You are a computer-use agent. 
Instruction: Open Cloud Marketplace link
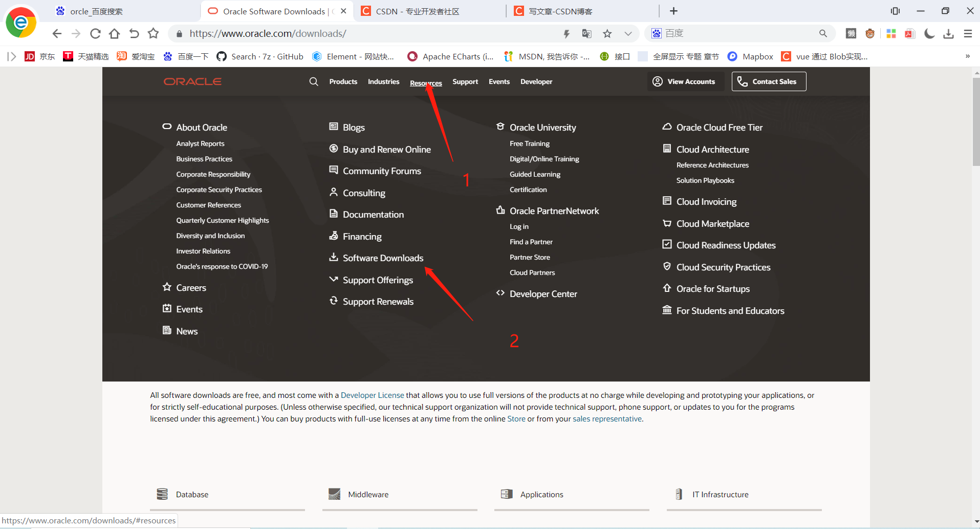712,224
